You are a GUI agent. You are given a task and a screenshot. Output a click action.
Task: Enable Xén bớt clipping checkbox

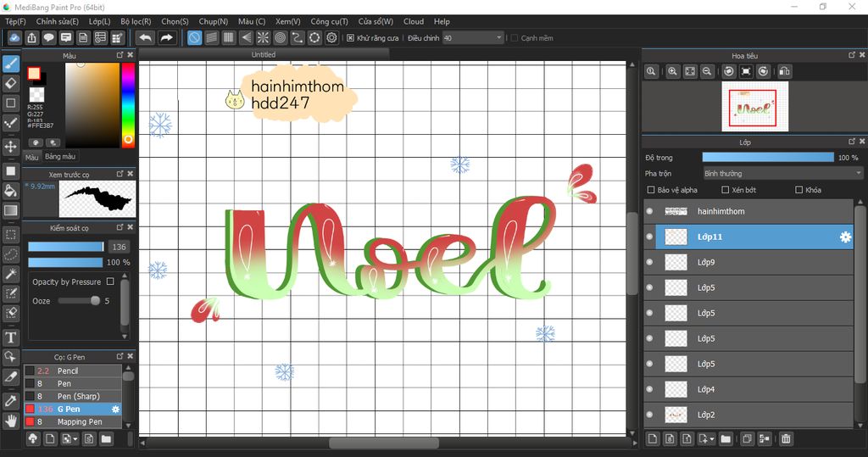point(726,190)
